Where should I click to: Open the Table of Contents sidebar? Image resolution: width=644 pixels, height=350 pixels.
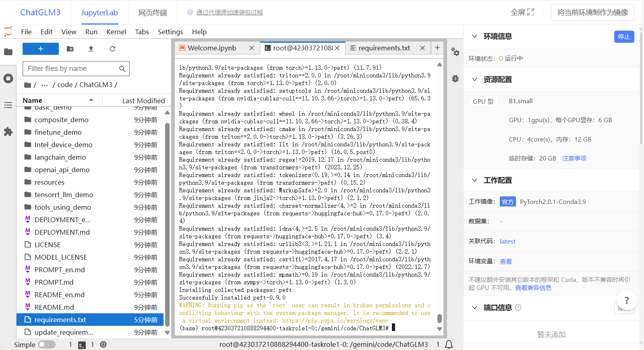point(8,105)
